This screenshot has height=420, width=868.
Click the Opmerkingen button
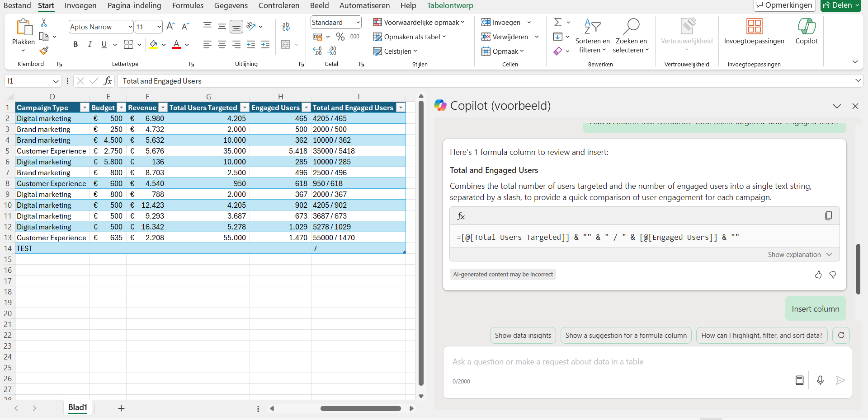click(x=784, y=5)
